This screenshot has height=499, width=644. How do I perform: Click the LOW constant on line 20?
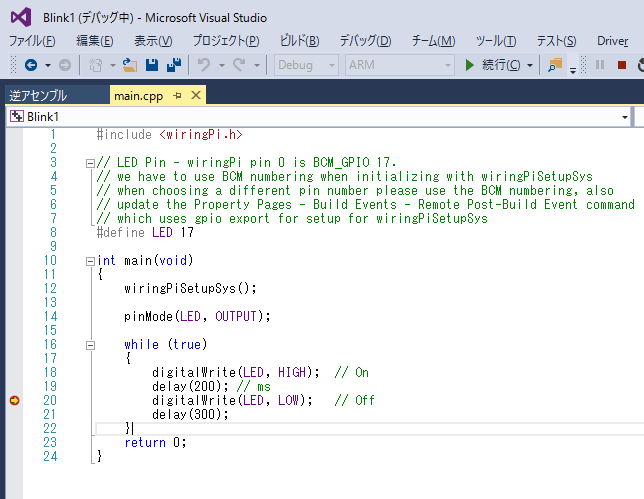288,400
